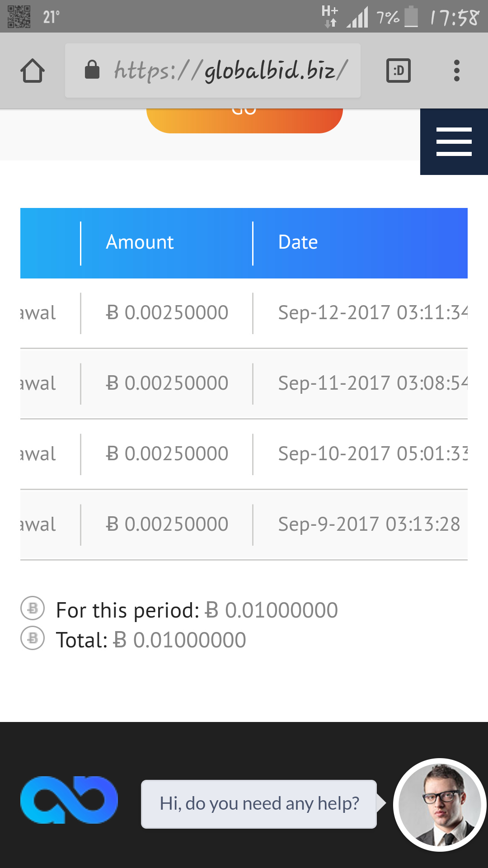This screenshot has height=868, width=488.
Task: Click bitcoin icon beside For this period
Action: (33, 609)
